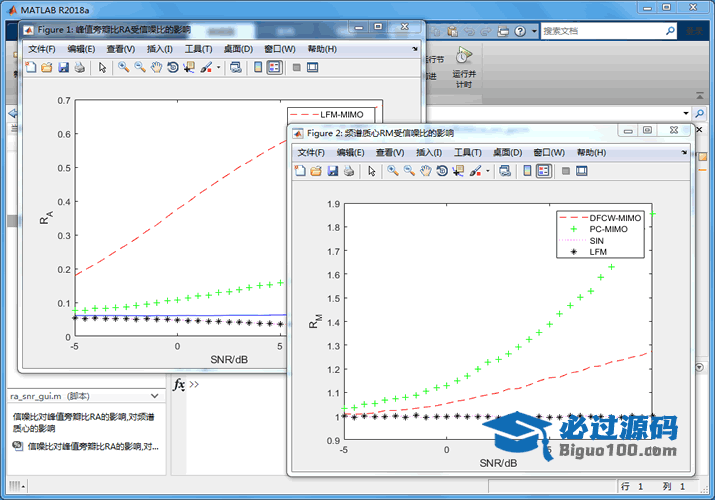Open MATLAB help question mark icon

coord(520,31)
